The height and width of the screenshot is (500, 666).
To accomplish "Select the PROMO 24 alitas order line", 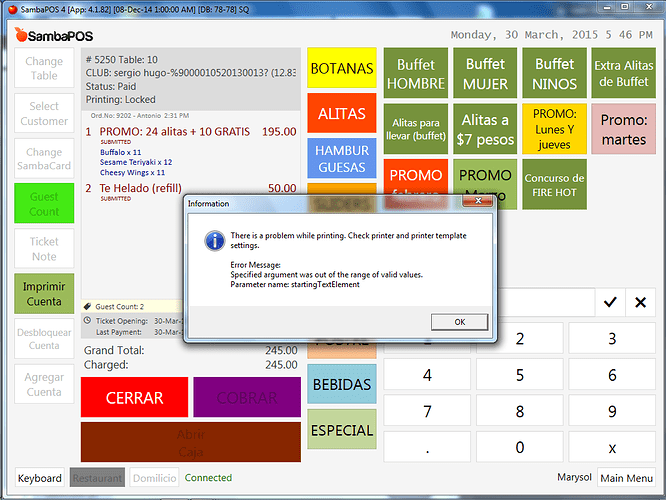I will tap(190, 132).
